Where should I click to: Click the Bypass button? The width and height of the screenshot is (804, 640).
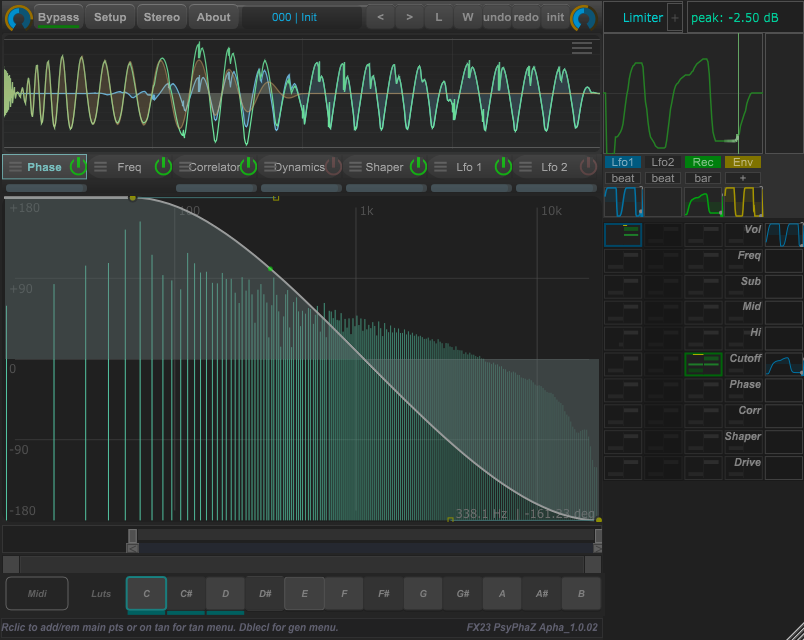click(58, 17)
